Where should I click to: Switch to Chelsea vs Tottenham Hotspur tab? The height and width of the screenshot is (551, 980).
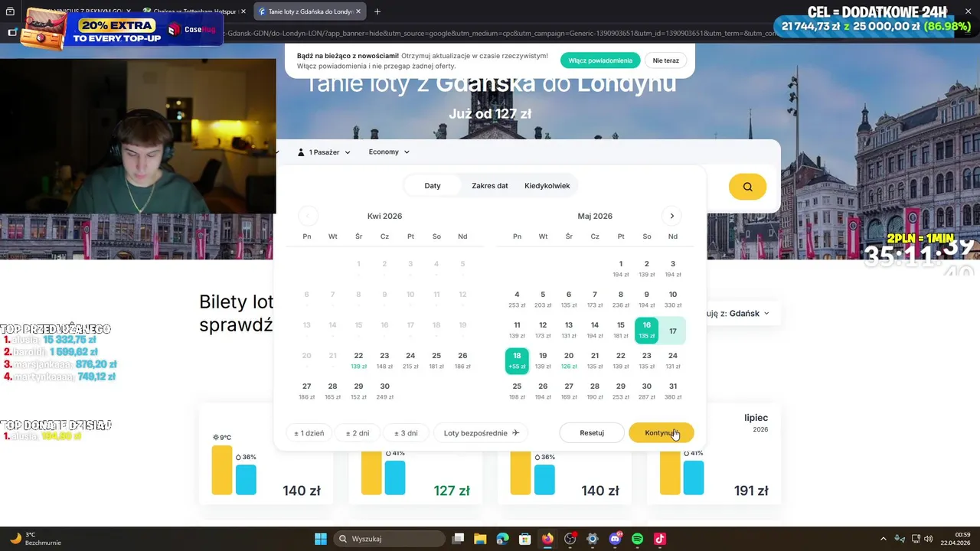pyautogui.click(x=195, y=11)
